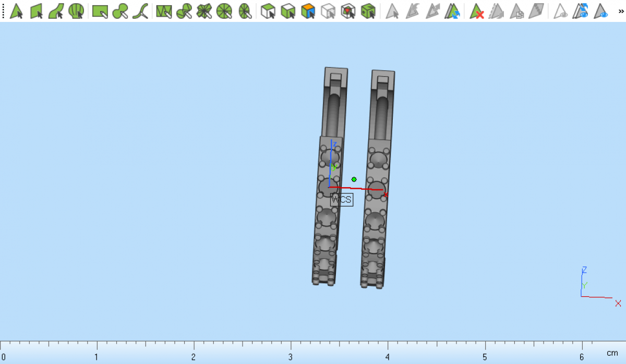
Task: Choose the rectangle window marking tool
Action: point(100,11)
